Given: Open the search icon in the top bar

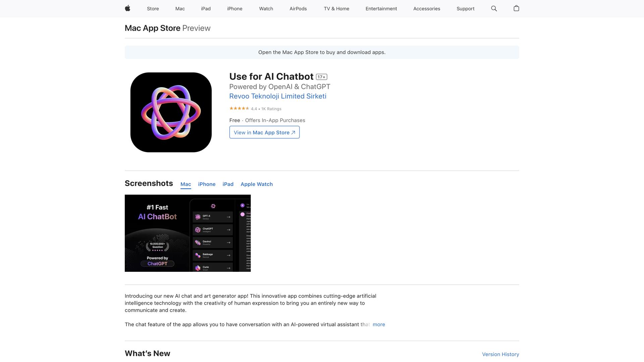Looking at the screenshot, I should coord(494,8).
